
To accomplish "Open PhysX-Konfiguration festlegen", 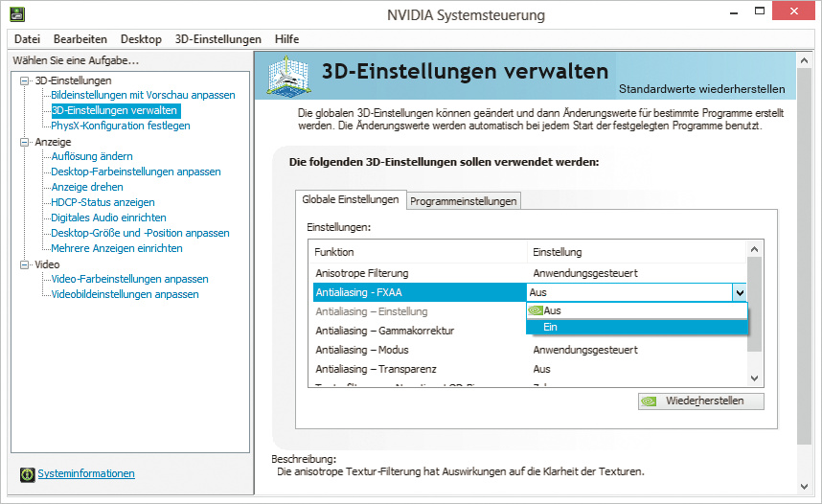I will point(121,126).
